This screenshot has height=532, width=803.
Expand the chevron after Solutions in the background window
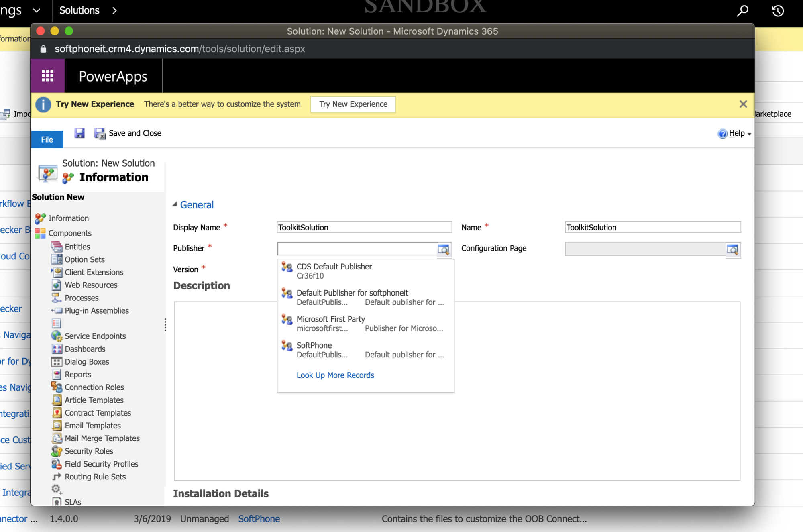[x=114, y=11]
